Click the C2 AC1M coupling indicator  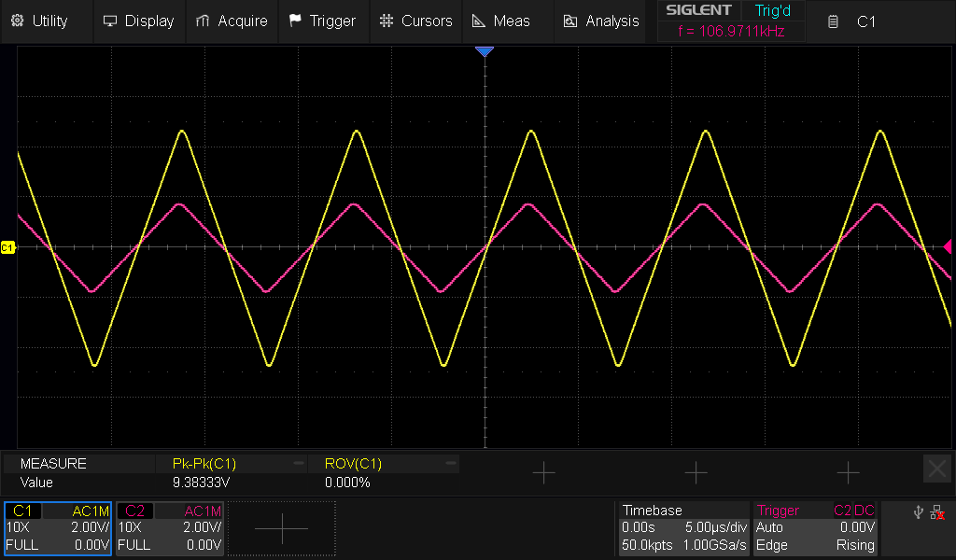coord(203,511)
